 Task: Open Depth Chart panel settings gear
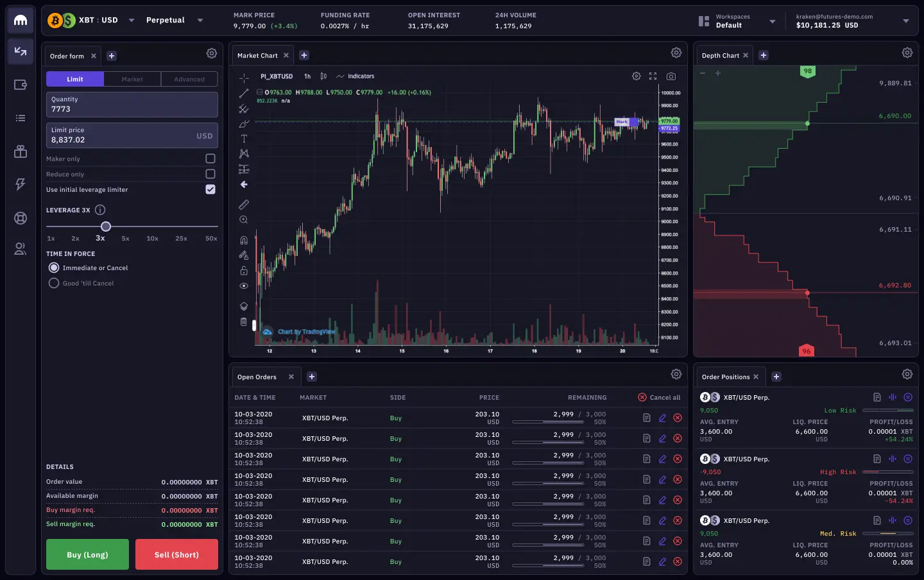coord(907,53)
